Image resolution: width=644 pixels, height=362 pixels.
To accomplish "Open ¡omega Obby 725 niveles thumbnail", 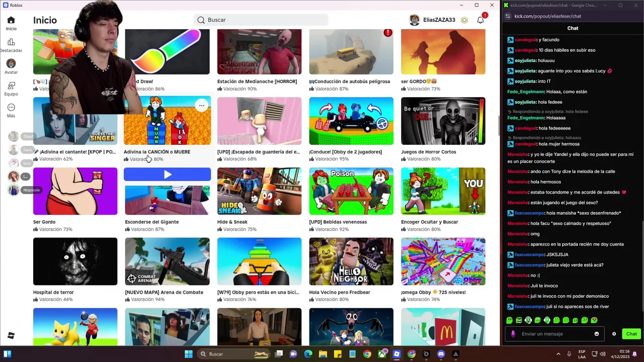I will pos(443,261).
